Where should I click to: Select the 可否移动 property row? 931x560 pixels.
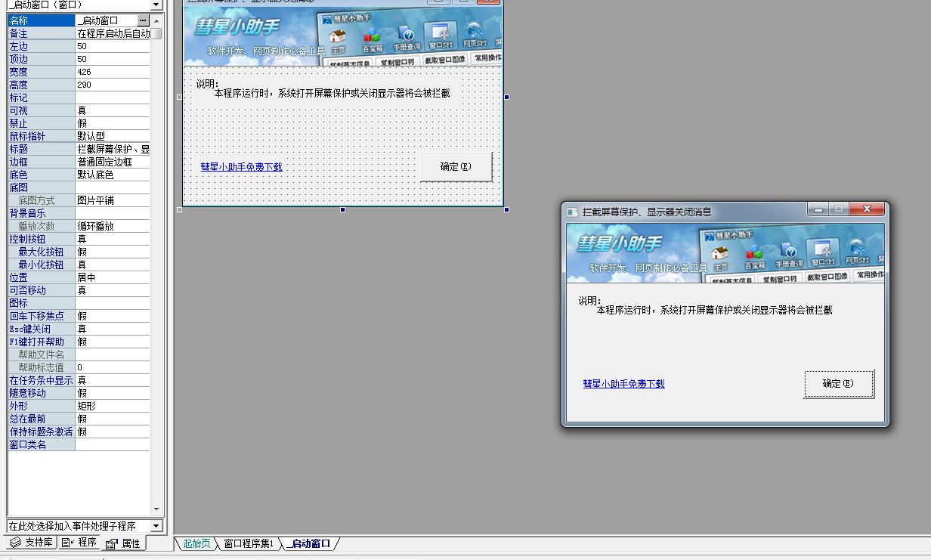coord(79,290)
